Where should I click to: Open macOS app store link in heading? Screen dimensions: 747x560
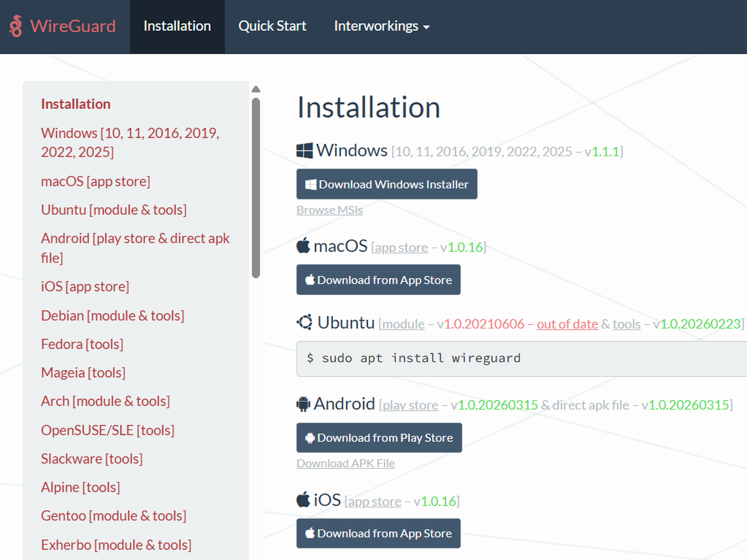401,248
